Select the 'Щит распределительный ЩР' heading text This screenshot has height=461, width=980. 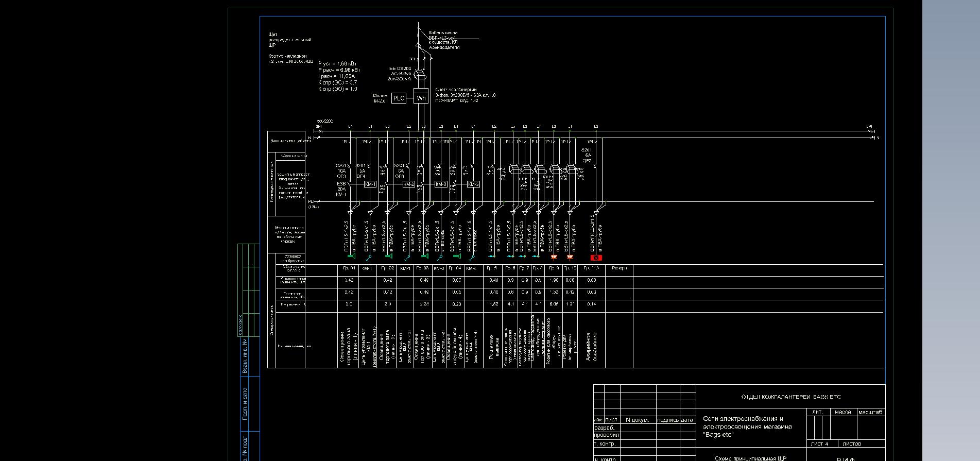289,40
